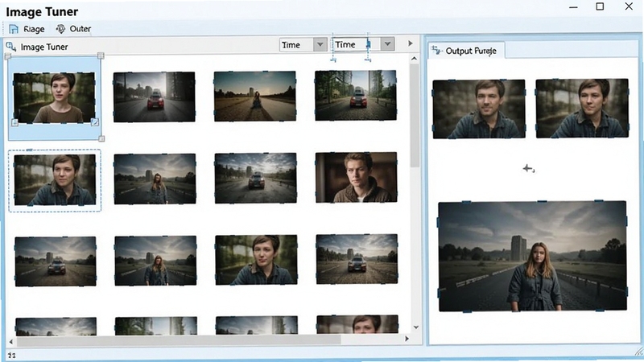
Task: Click the status bar value 22
Action: (x=11, y=356)
